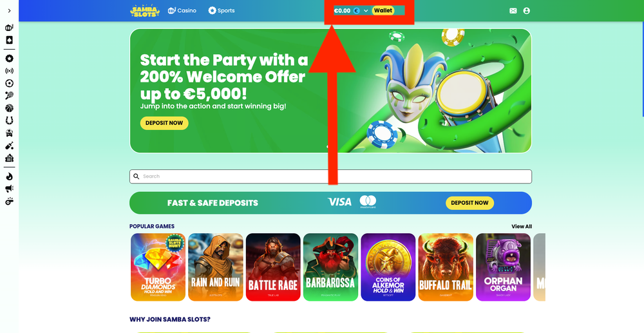644x333 pixels.
Task: Open the flame hot games icon
Action: [9, 176]
